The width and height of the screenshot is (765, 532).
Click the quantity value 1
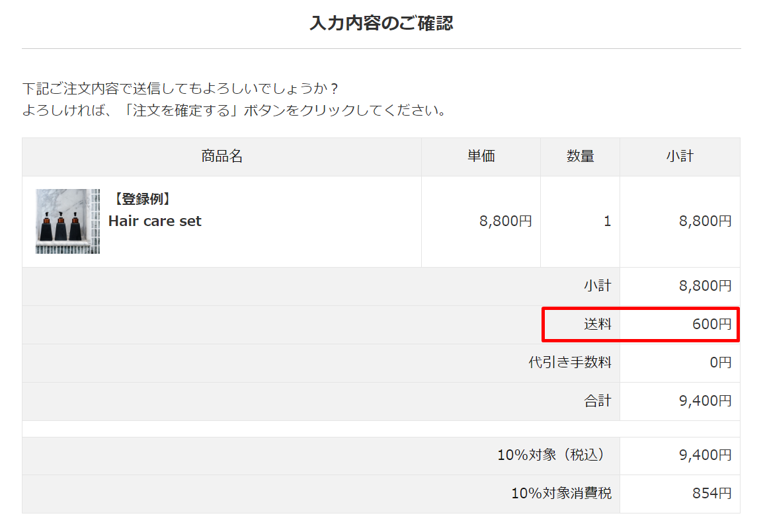pyautogui.click(x=607, y=221)
